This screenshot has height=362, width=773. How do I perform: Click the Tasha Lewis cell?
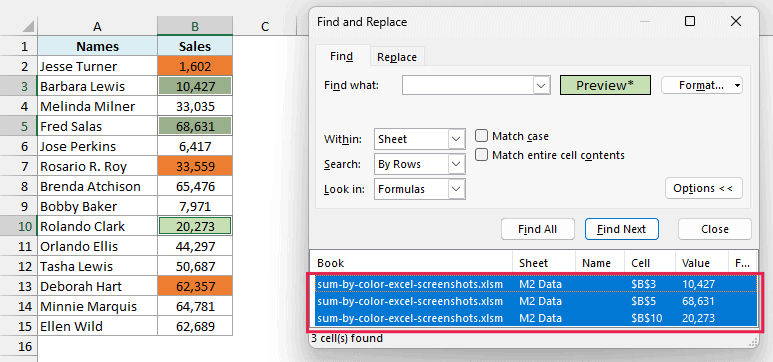coord(98,266)
